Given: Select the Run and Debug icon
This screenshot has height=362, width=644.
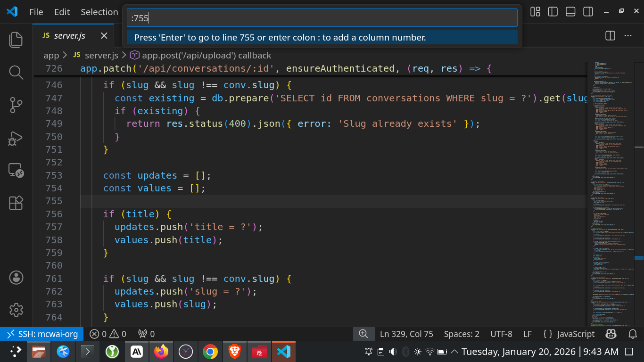Looking at the screenshot, I should point(16,138).
